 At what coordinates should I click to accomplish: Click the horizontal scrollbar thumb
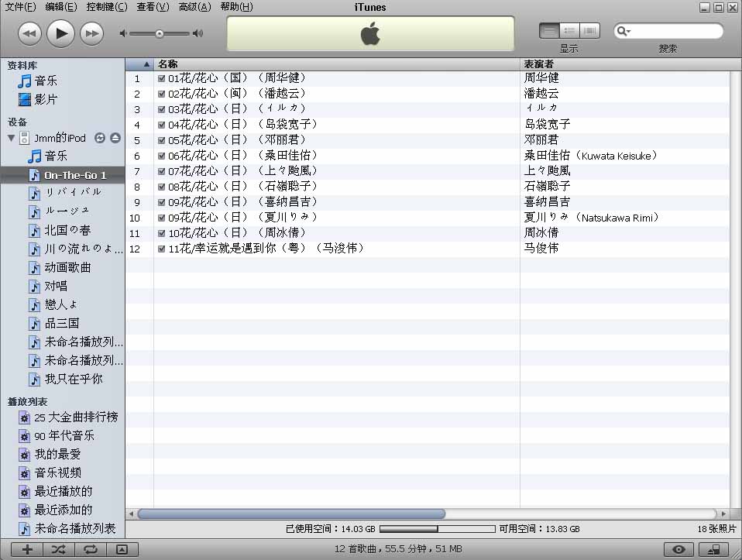tap(291, 514)
